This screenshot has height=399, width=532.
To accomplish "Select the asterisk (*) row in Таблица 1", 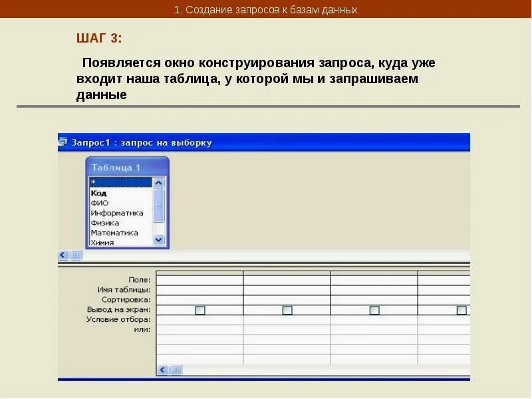I will [x=120, y=182].
